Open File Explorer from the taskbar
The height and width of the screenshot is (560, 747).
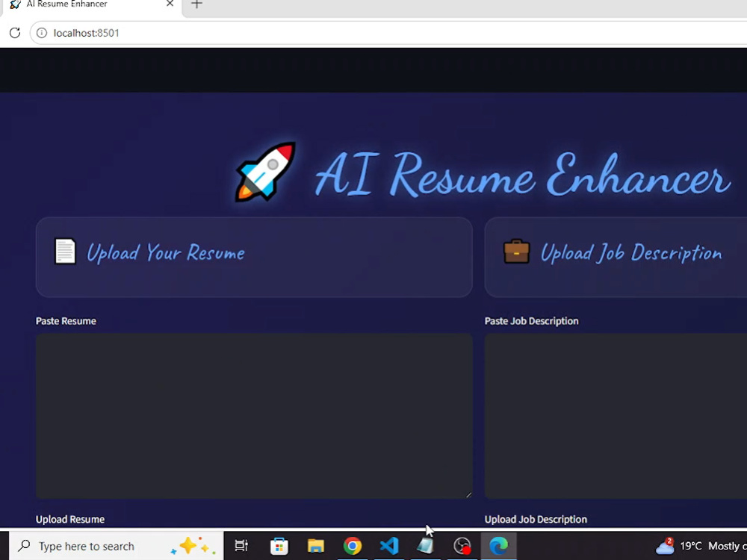point(316,546)
